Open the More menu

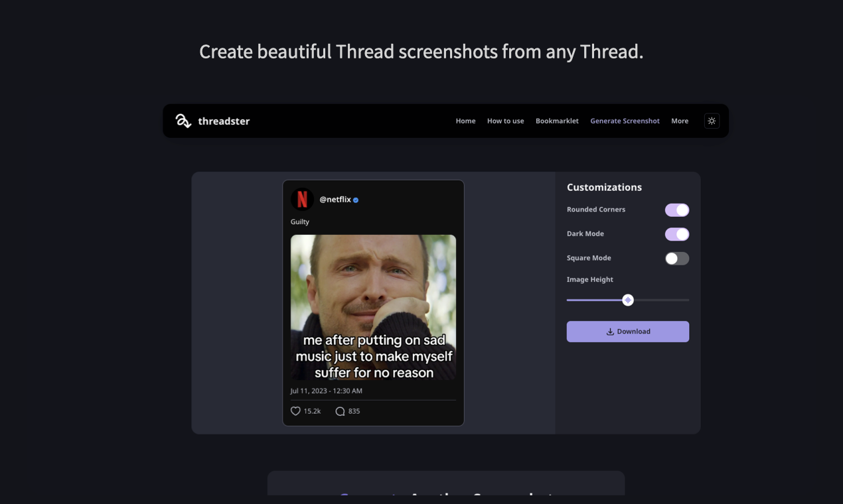(680, 121)
